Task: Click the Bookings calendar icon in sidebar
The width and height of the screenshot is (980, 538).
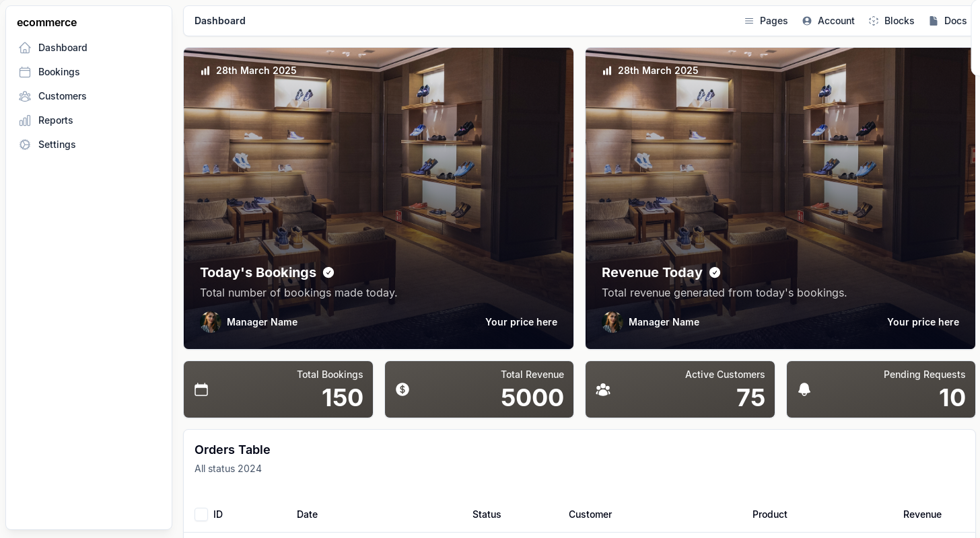Action: 25,72
